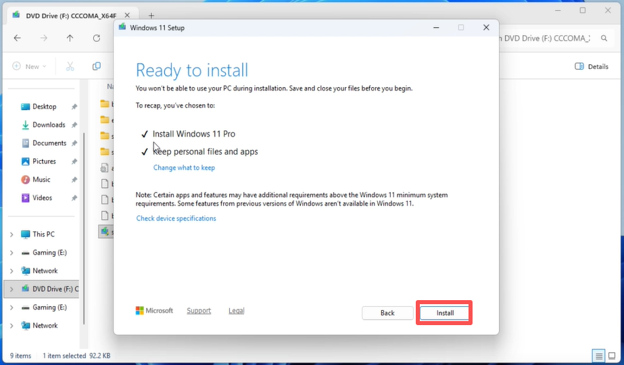624x365 pixels.
Task: Go up one folder level in File Explorer
Action: pos(70,38)
